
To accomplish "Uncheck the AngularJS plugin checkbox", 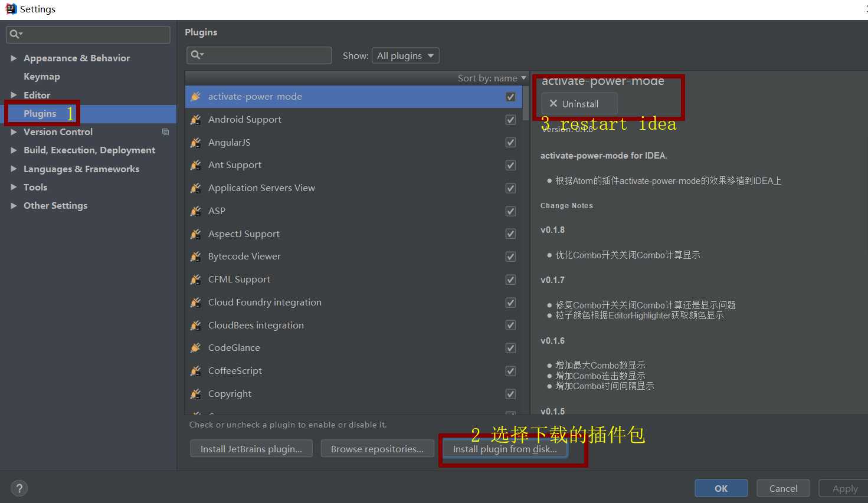I will click(x=510, y=143).
